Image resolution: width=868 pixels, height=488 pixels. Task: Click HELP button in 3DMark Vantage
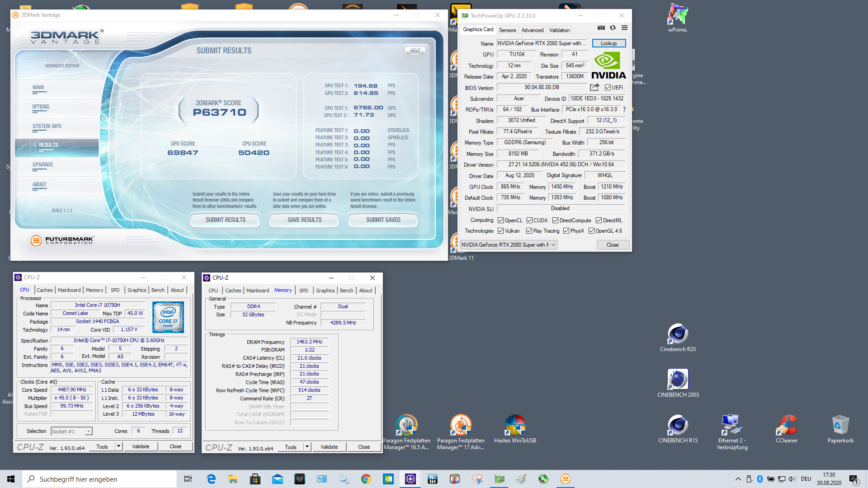click(415, 51)
